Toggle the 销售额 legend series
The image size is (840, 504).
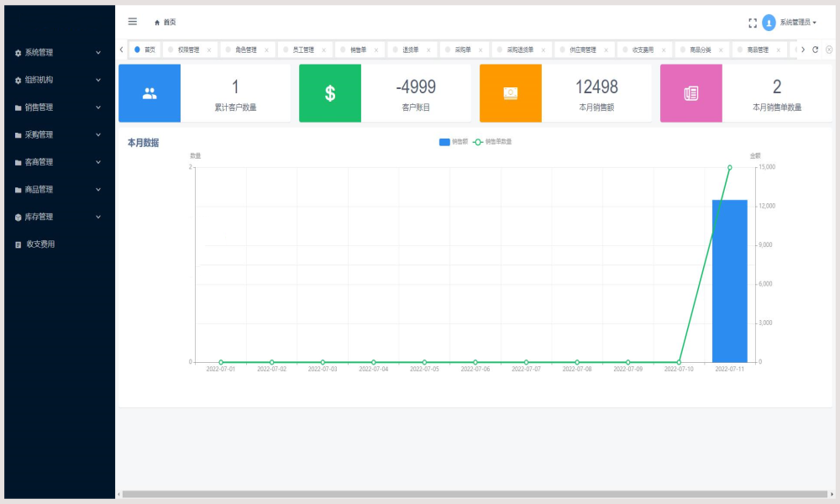point(454,142)
